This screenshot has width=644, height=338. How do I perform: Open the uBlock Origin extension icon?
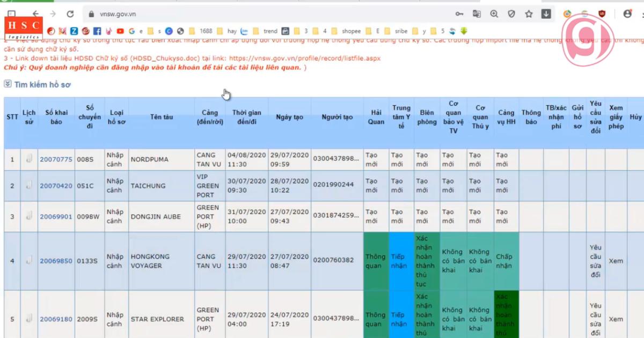tap(601, 13)
